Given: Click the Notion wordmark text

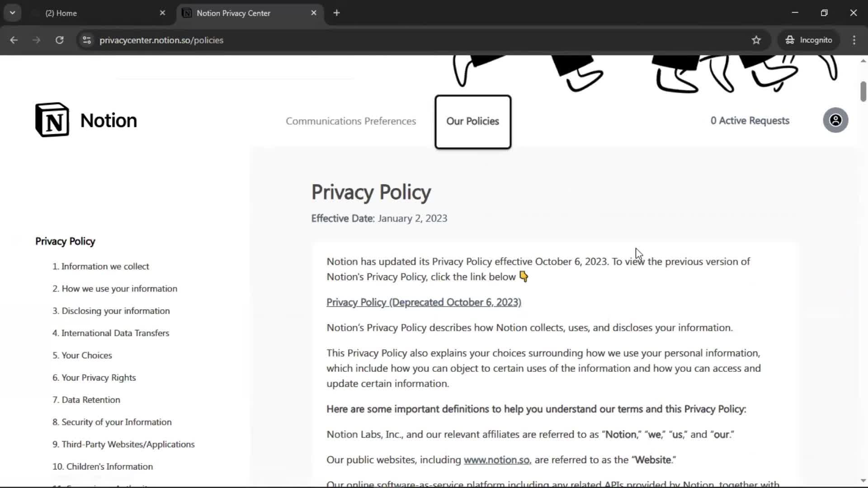Looking at the screenshot, I should tap(108, 121).
